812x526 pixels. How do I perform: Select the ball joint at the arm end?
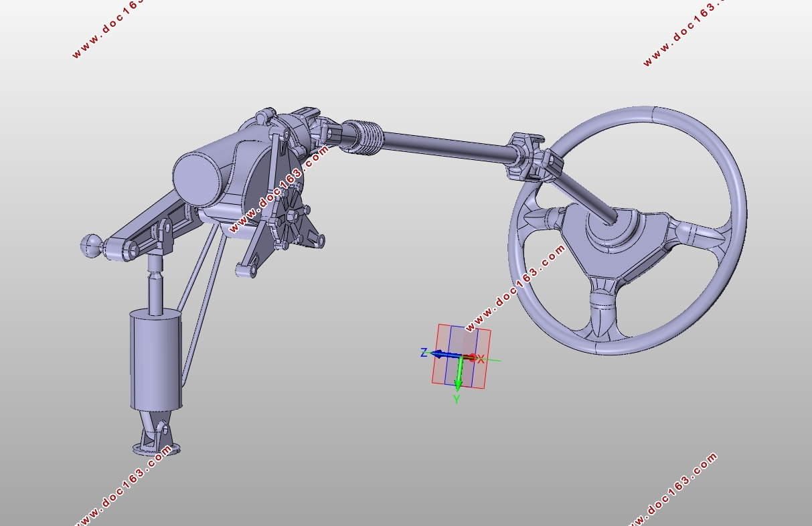pos(91,246)
